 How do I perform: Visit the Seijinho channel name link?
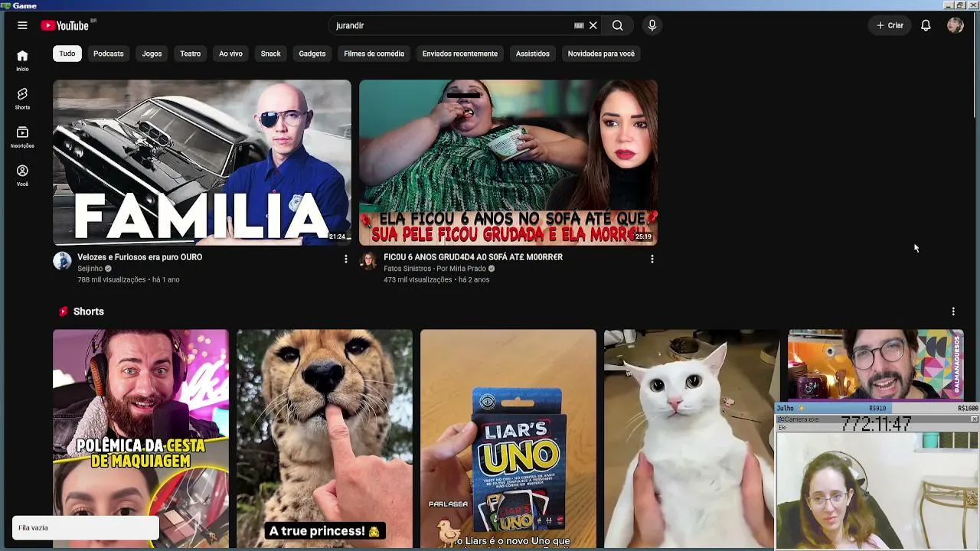pos(90,269)
